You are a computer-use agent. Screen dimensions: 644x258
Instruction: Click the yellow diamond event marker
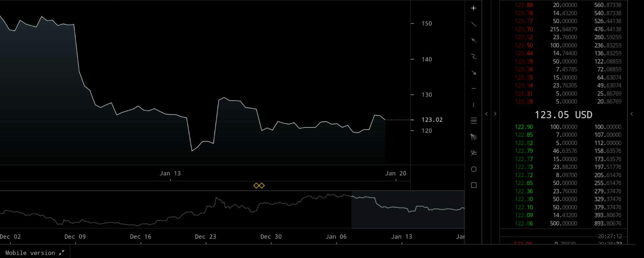click(x=259, y=185)
